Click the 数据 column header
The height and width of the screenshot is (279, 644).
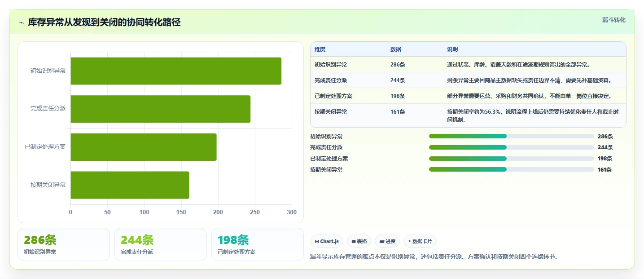(x=396, y=49)
